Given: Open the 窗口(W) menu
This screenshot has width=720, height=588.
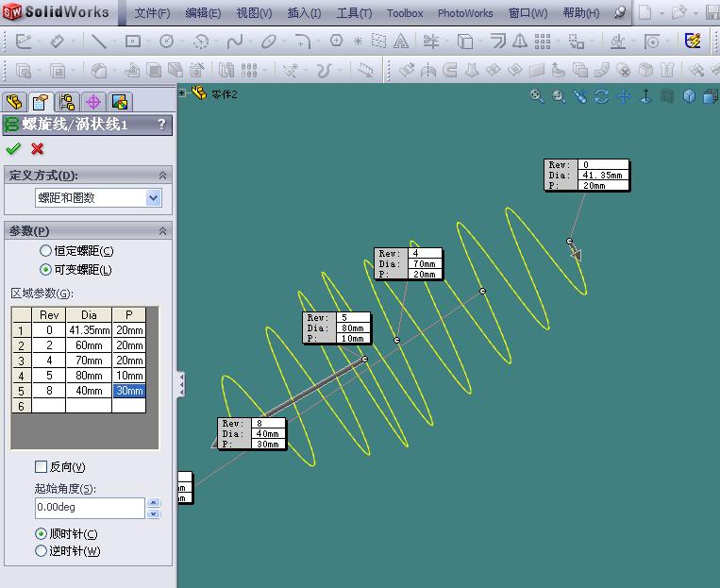Looking at the screenshot, I should [527, 13].
